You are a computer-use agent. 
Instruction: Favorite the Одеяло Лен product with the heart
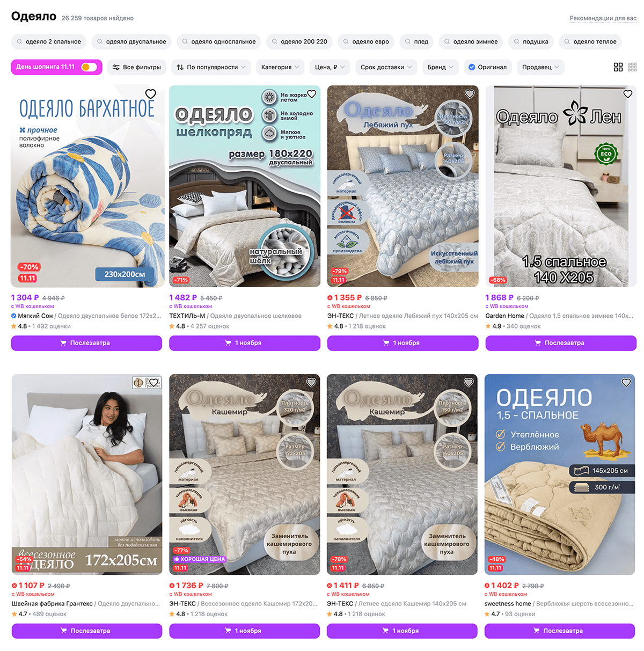(627, 94)
